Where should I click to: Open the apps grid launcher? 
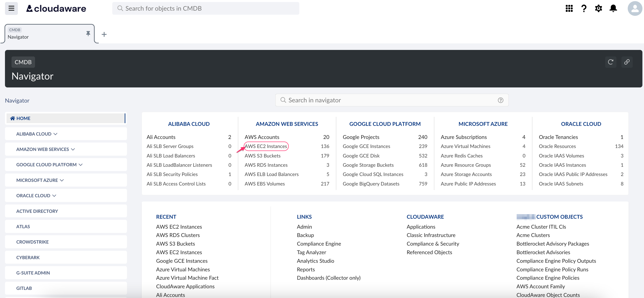pos(569,8)
